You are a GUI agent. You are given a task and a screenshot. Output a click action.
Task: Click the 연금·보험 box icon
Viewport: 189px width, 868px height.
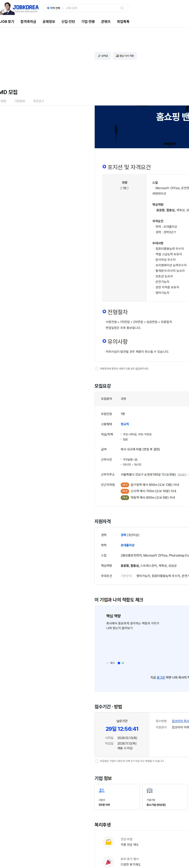pos(108,842)
